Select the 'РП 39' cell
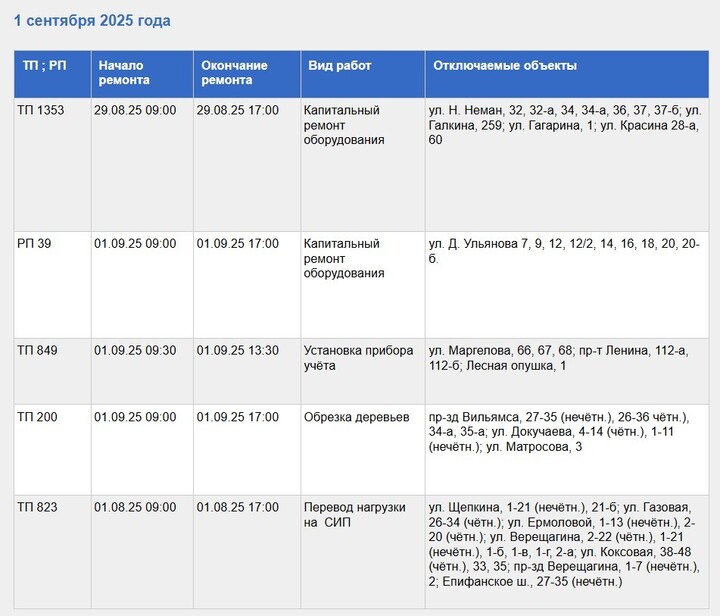The height and width of the screenshot is (616, 720). 52,285
